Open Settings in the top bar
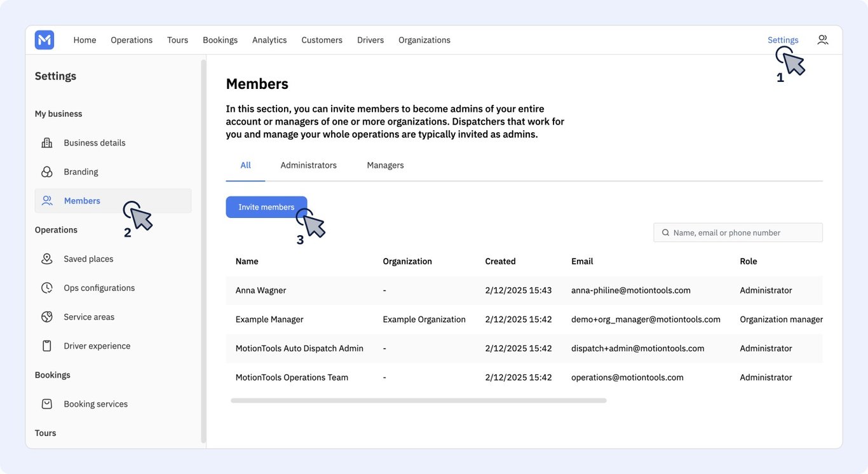Image resolution: width=868 pixels, height=474 pixels. pos(783,40)
